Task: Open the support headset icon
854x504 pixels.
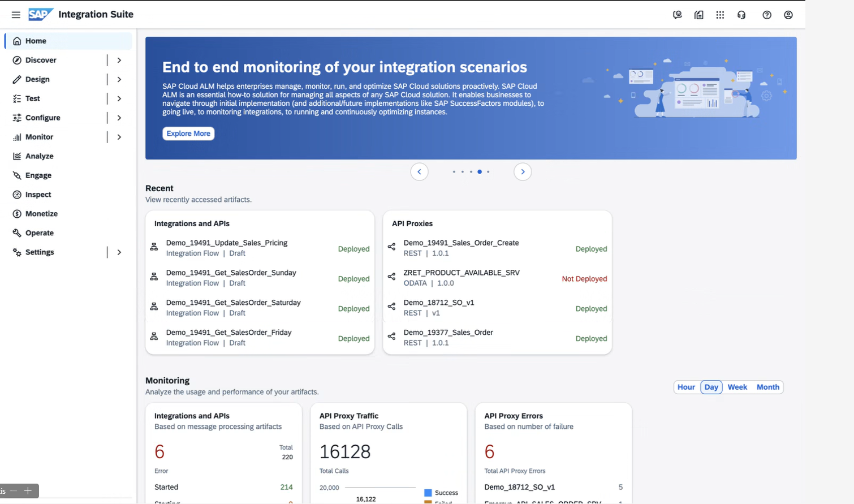Action: point(741,15)
